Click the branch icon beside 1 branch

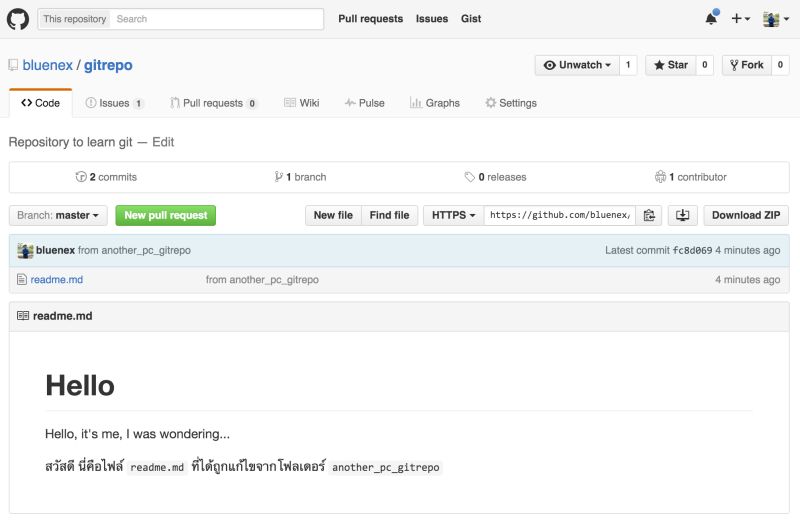(278, 177)
